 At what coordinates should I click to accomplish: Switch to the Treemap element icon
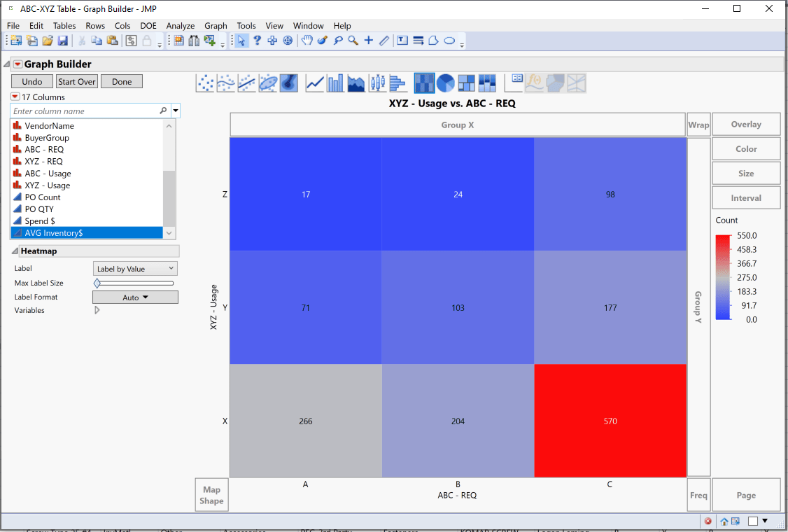coord(465,83)
